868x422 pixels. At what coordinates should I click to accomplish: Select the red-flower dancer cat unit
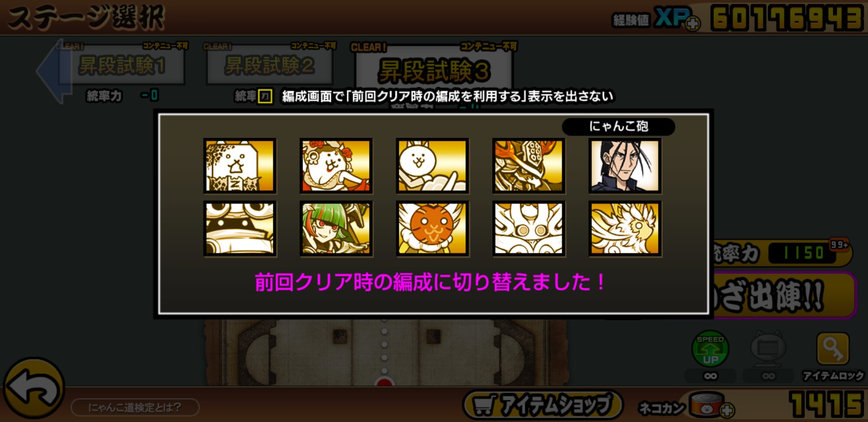point(336,166)
